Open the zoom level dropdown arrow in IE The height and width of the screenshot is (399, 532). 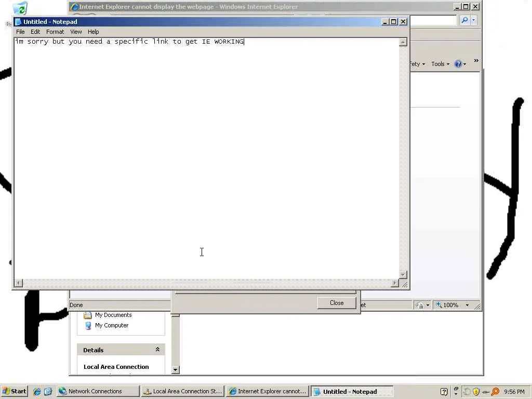[467, 305]
